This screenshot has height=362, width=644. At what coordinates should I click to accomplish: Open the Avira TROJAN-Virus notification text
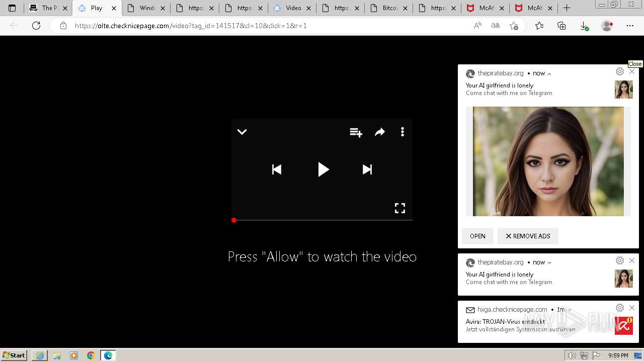coord(506,322)
